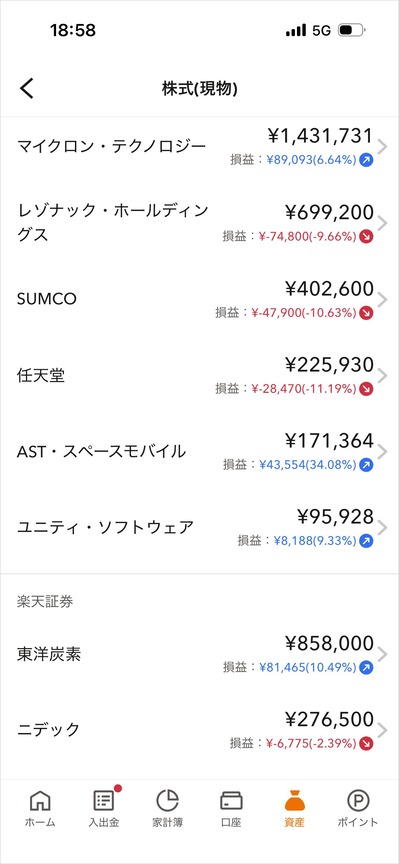Expand 任天堂 row chevron
This screenshot has width=399, height=864.
pos(382,375)
